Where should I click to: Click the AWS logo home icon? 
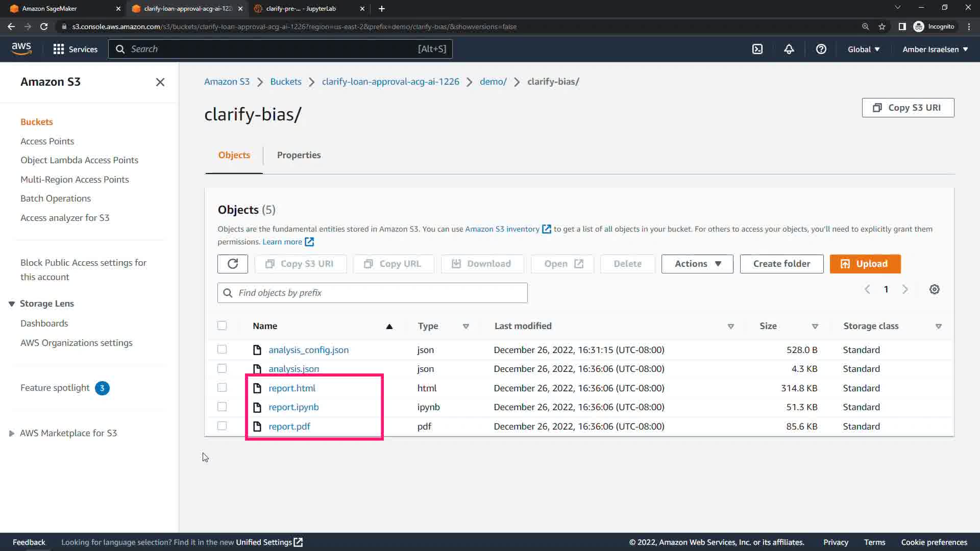pos(21,49)
